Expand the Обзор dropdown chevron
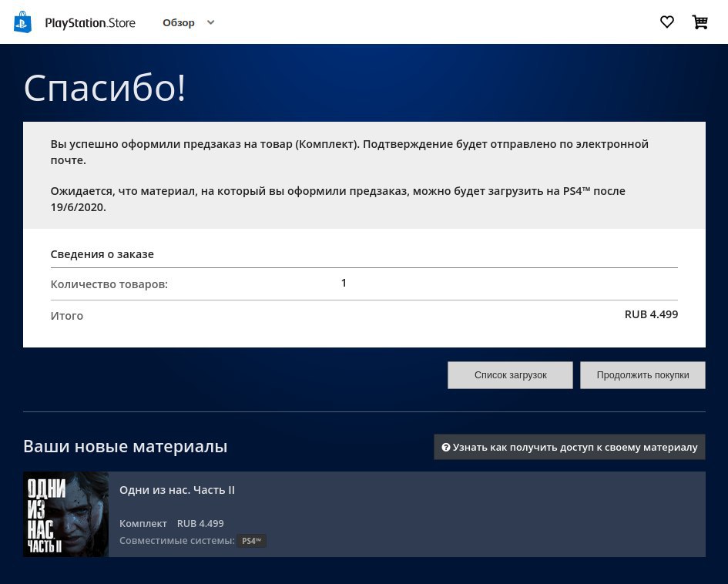This screenshot has height=584, width=728. (210, 22)
